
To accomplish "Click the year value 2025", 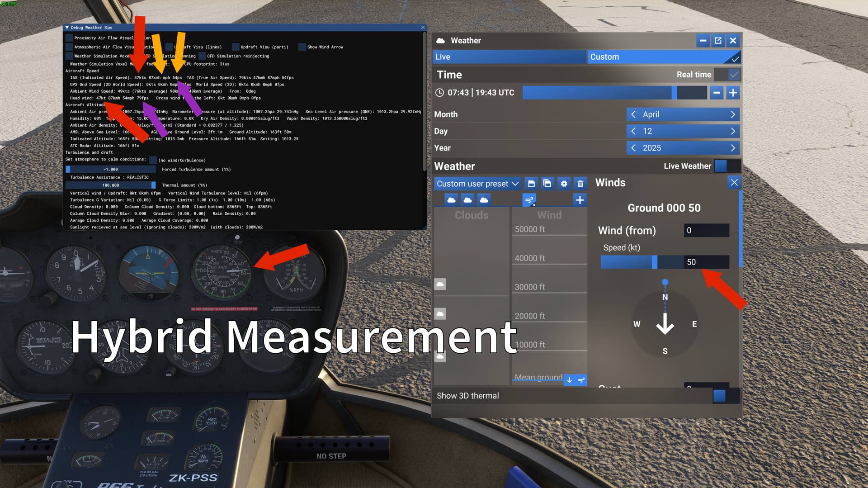I will [x=652, y=148].
